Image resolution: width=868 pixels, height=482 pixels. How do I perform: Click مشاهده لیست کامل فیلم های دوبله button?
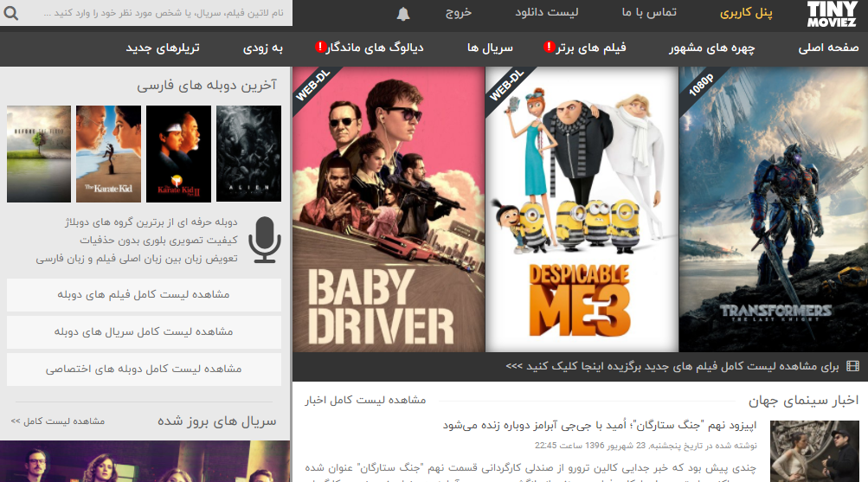144,294
